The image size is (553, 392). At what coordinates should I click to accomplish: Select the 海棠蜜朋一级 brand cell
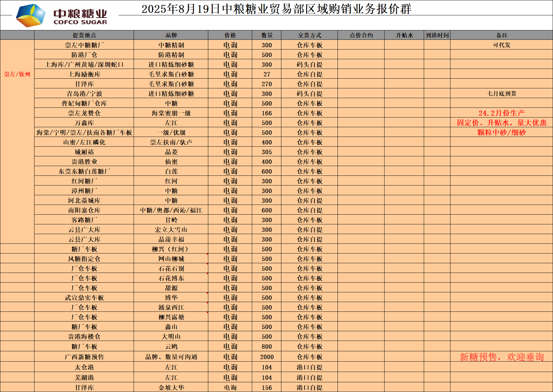click(x=171, y=113)
